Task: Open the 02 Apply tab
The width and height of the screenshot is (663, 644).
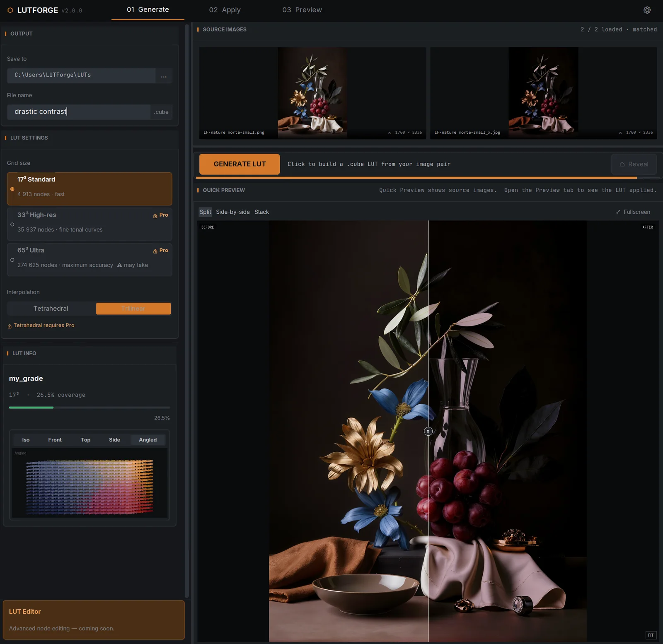Action: [225, 10]
